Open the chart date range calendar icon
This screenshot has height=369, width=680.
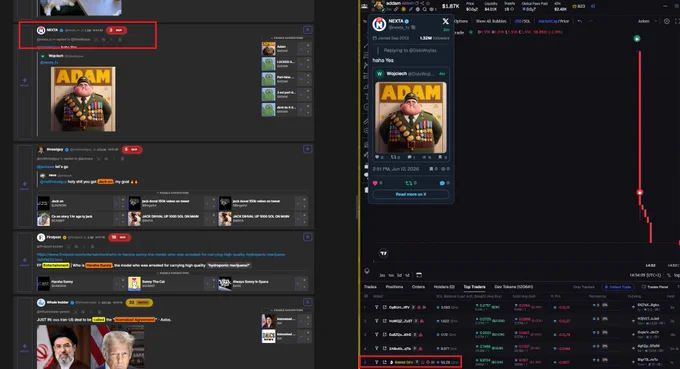pos(419,275)
